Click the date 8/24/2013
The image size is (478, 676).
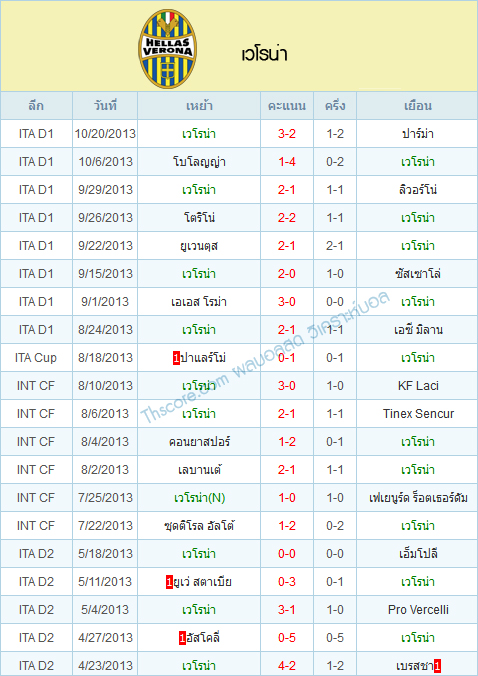[105, 330]
